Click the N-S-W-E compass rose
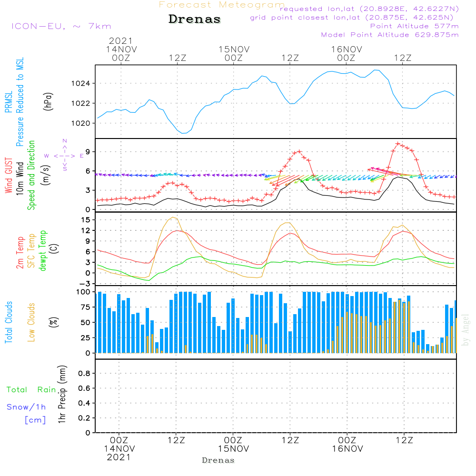476x476 pixels. pos(64,155)
